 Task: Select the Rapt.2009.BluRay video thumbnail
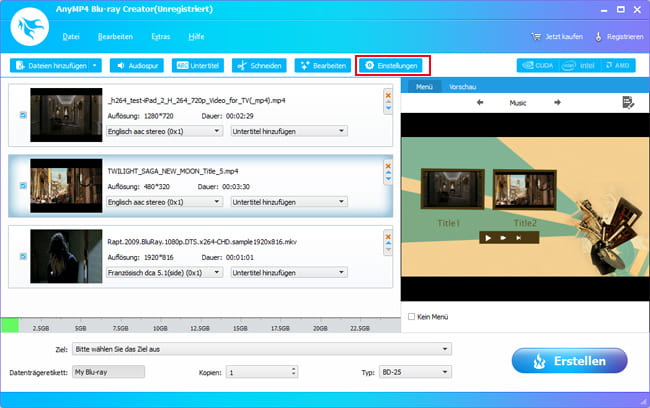point(66,256)
